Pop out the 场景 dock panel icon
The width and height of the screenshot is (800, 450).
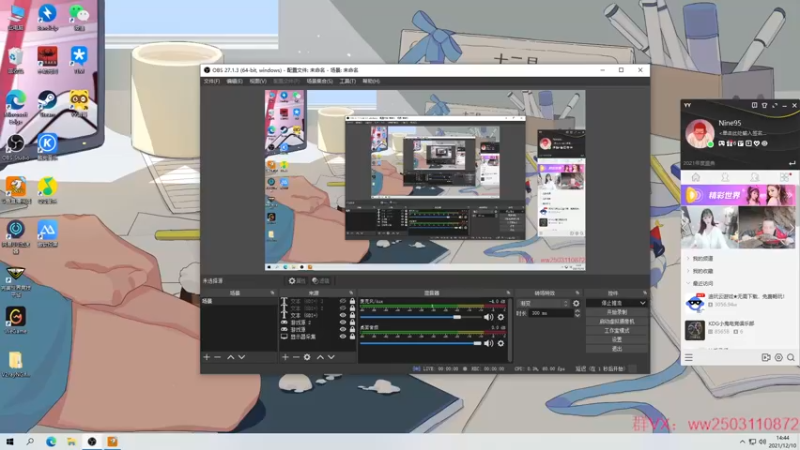(x=272, y=293)
